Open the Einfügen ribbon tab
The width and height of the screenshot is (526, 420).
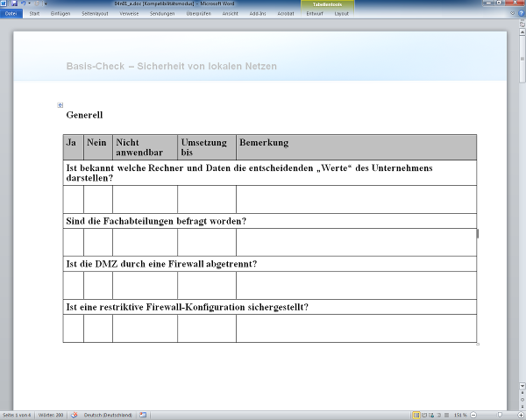pos(60,14)
